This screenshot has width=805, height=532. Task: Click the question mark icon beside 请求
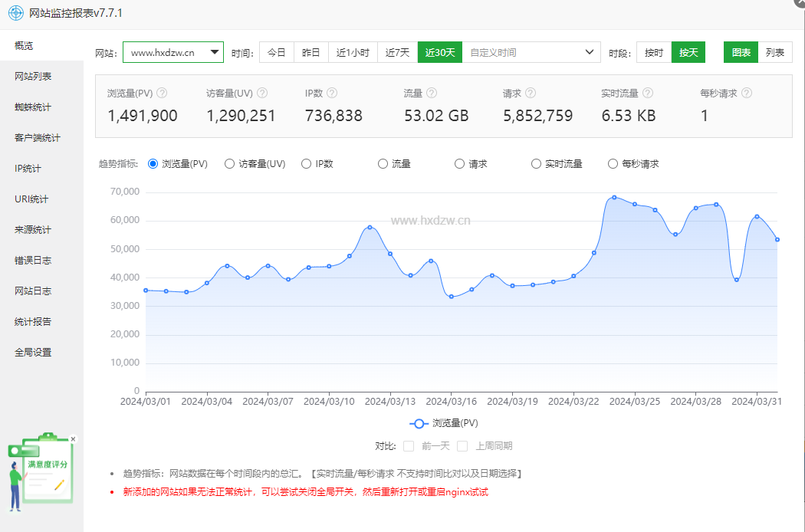531,93
